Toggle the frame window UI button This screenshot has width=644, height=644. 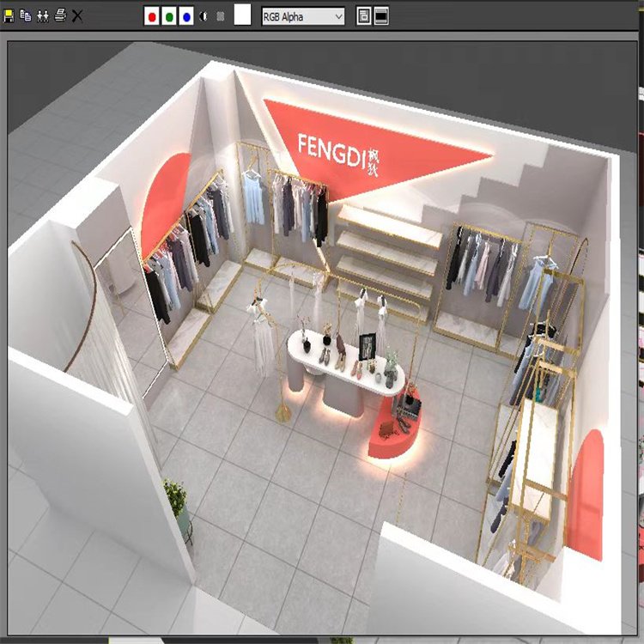(381, 16)
